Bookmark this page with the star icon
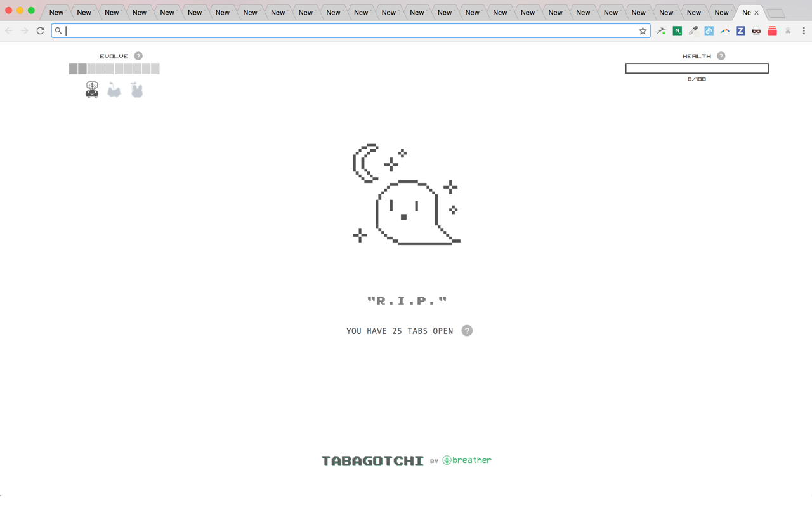 tap(643, 30)
